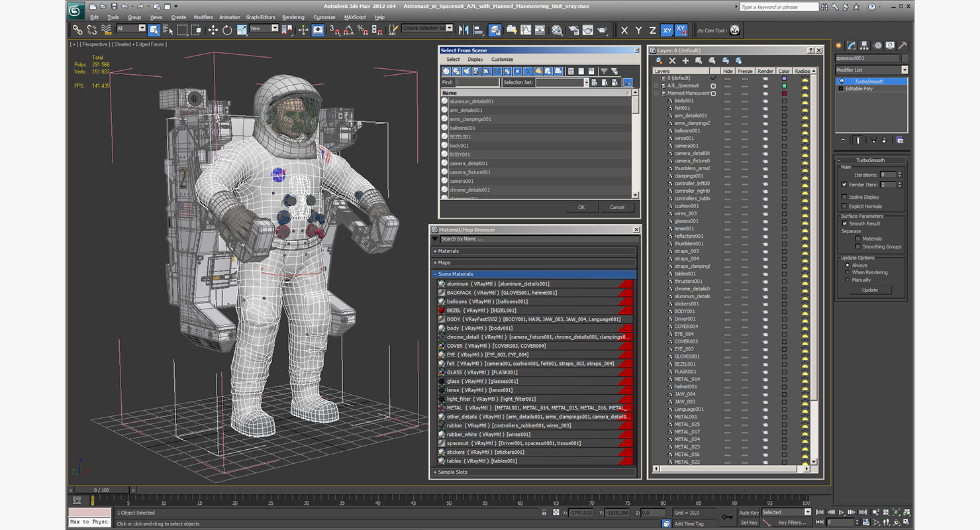Click the Bind to Space Warp tool
The width and height of the screenshot is (980, 530).
[x=106, y=30]
